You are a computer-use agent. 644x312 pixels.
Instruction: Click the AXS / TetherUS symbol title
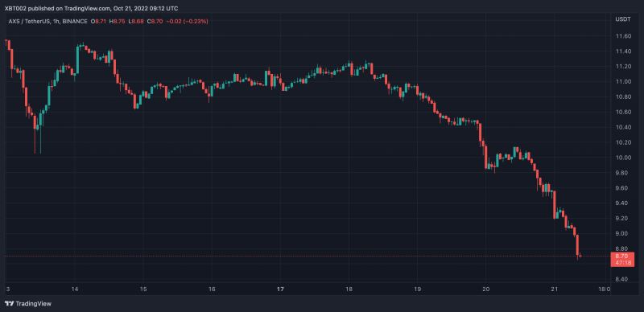[27, 21]
